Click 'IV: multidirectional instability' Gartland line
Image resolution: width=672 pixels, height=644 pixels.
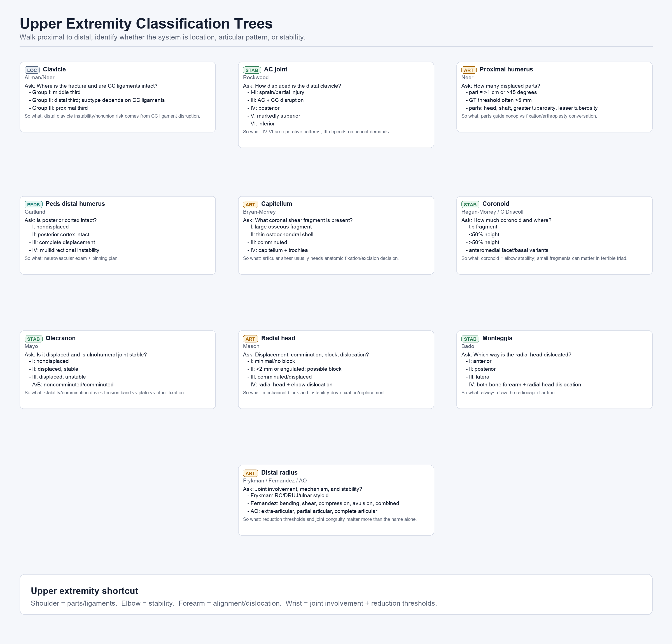click(x=64, y=250)
